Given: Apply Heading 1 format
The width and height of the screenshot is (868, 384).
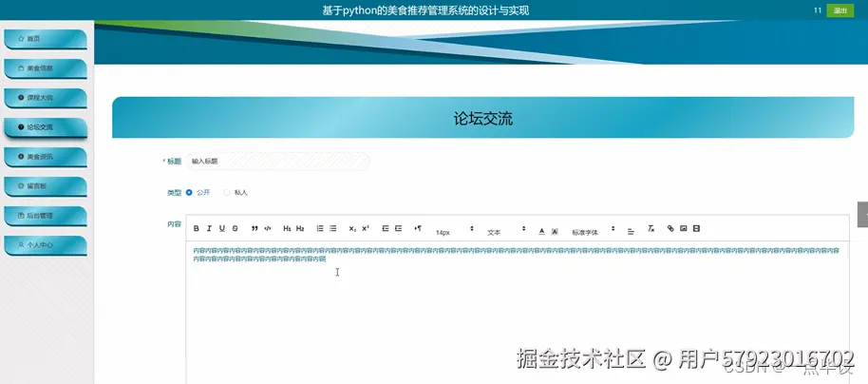Looking at the screenshot, I should click(x=287, y=228).
